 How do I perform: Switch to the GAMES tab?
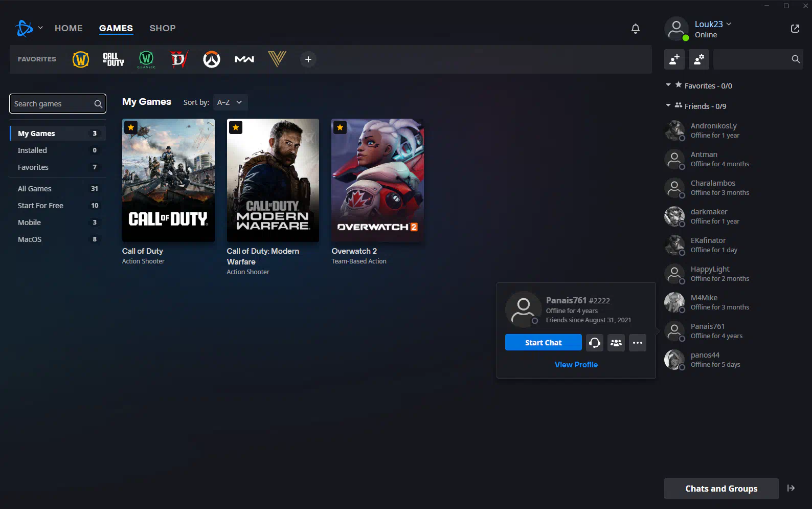point(116,28)
